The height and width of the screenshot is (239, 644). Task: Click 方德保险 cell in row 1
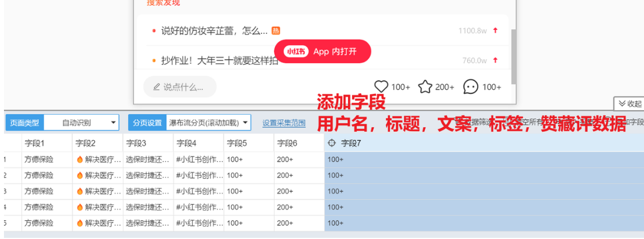[47, 159]
